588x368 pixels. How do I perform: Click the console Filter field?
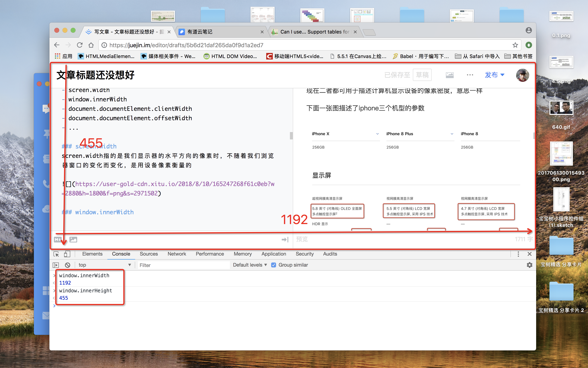pyautogui.click(x=184, y=265)
